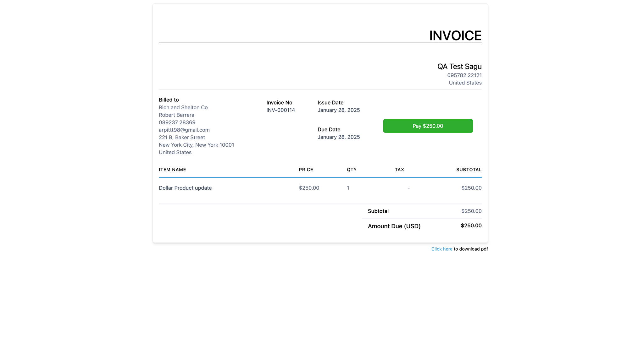This screenshot has height=342, width=644.
Task: Click the tax dash value in item row
Action: (408, 188)
